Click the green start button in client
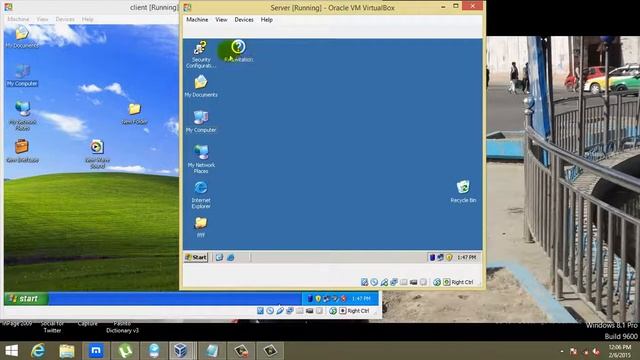Image resolution: width=640 pixels, height=360 pixels. pos(26,298)
